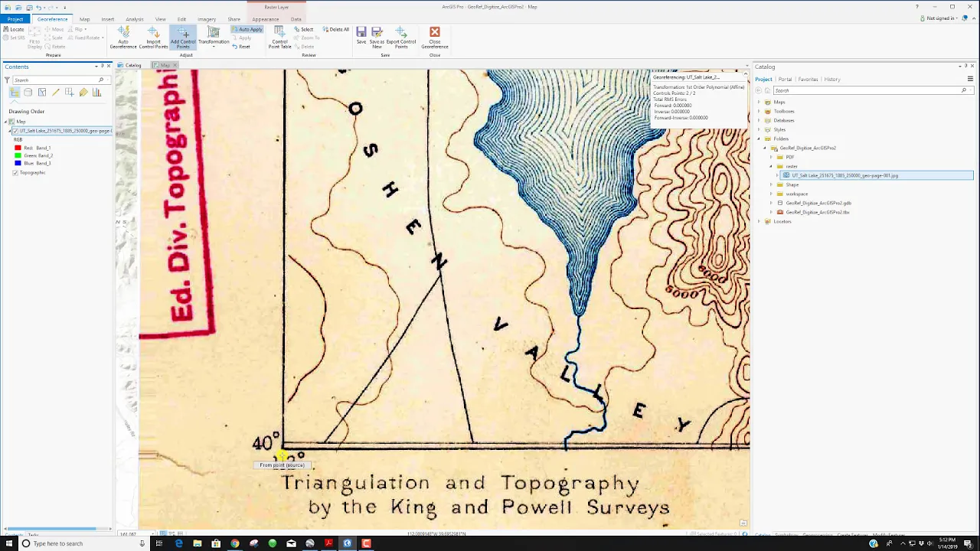Switch to Favorites tab in Catalog
980x551 pixels.
point(808,80)
